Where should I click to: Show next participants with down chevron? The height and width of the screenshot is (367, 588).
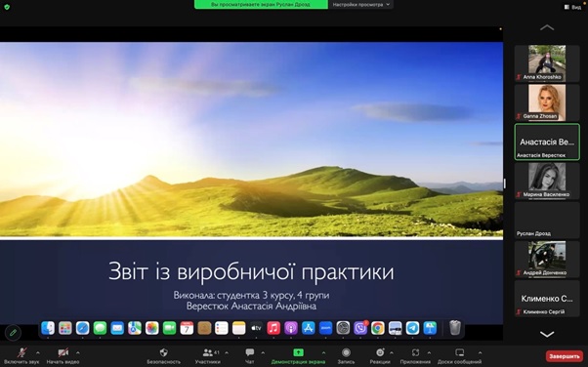[x=547, y=334]
